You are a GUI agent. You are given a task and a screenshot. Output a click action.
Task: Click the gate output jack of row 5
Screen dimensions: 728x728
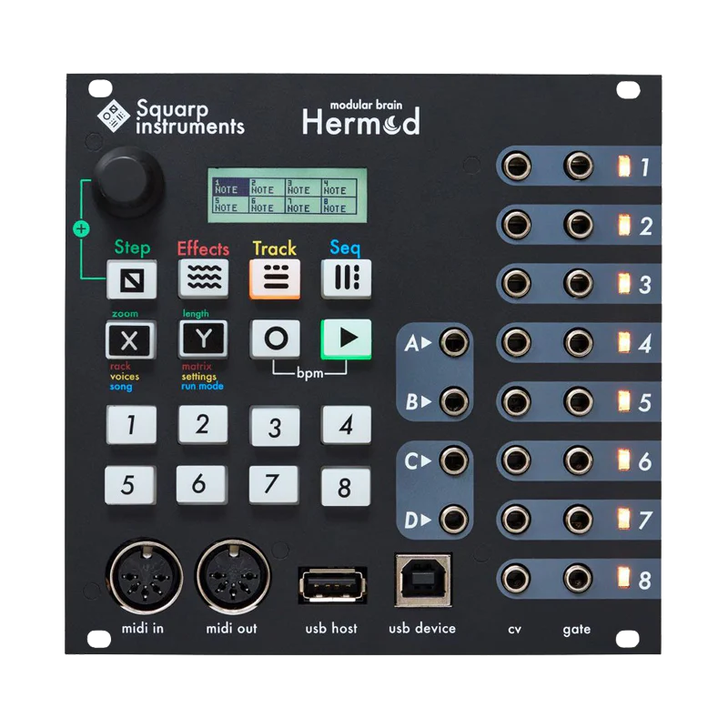[579, 400]
